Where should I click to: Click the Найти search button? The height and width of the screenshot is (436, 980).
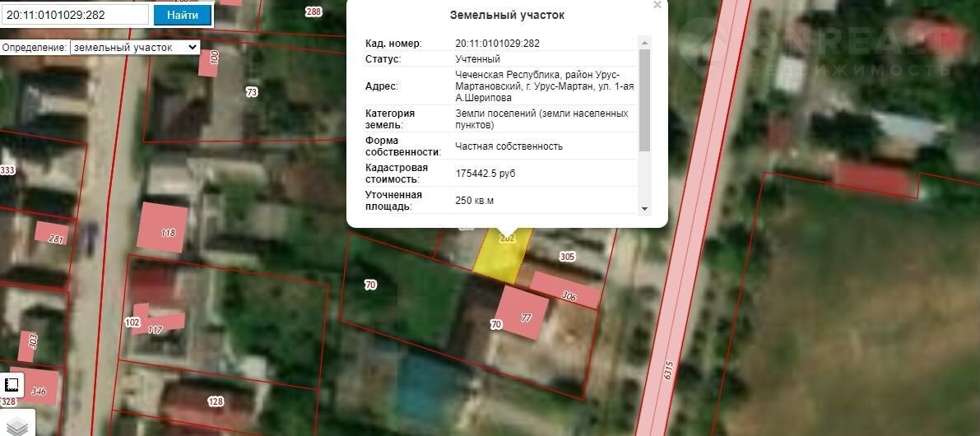(x=182, y=15)
